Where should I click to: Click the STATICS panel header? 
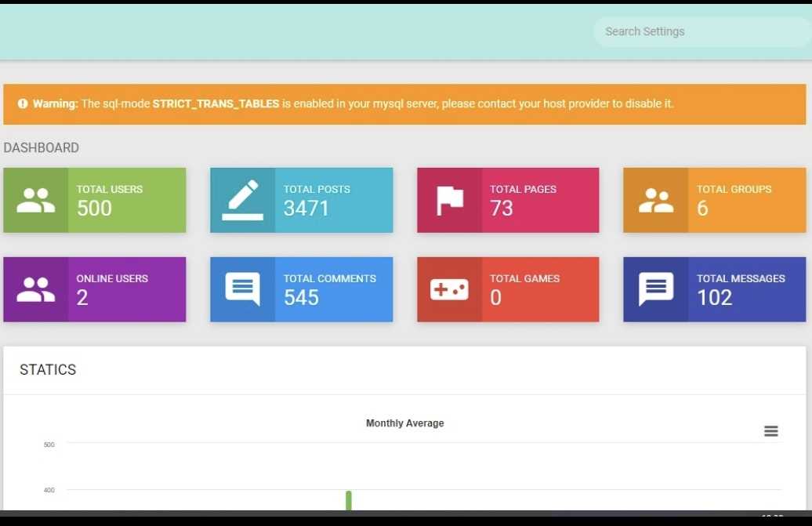coord(48,370)
